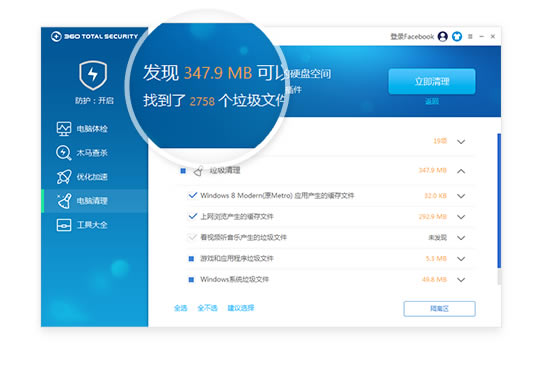The width and height of the screenshot is (540, 365).
Task: Select 电脑清理 cleanup in the sidebar
Action: tap(94, 201)
